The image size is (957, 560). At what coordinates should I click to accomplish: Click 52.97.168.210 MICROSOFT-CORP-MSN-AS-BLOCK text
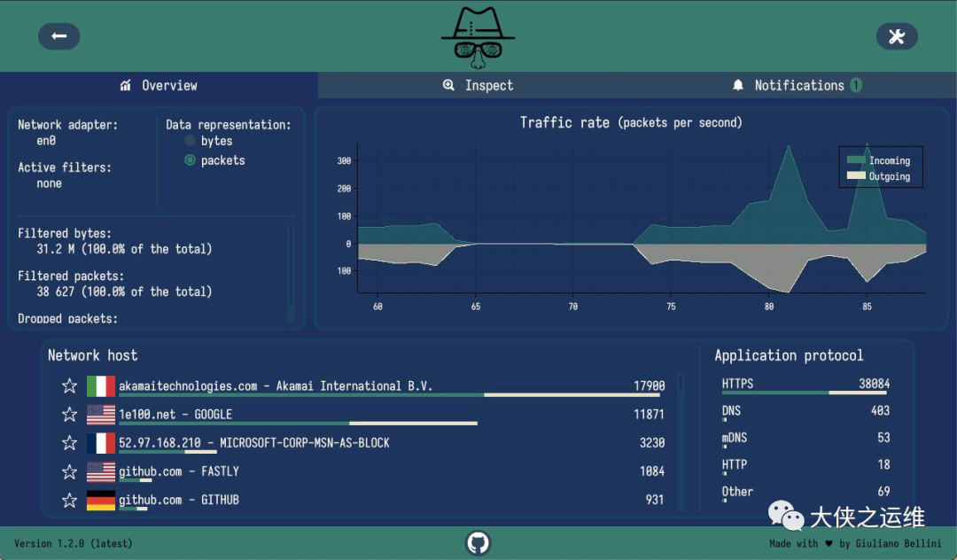coord(254,443)
